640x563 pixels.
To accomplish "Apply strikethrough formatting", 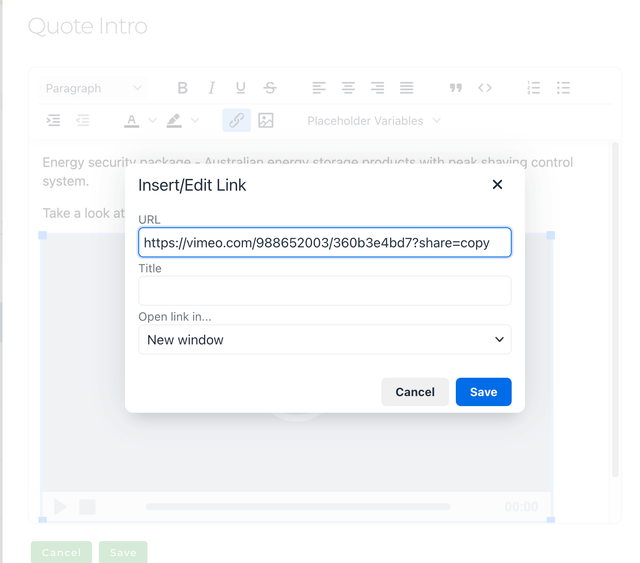I will pos(270,88).
